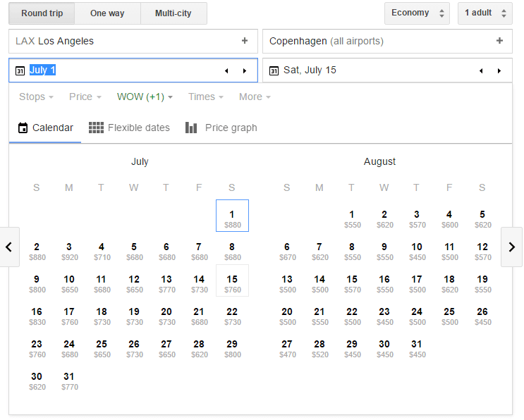Open the Price graph tab
This screenshot has width=524, height=420.
(x=221, y=128)
